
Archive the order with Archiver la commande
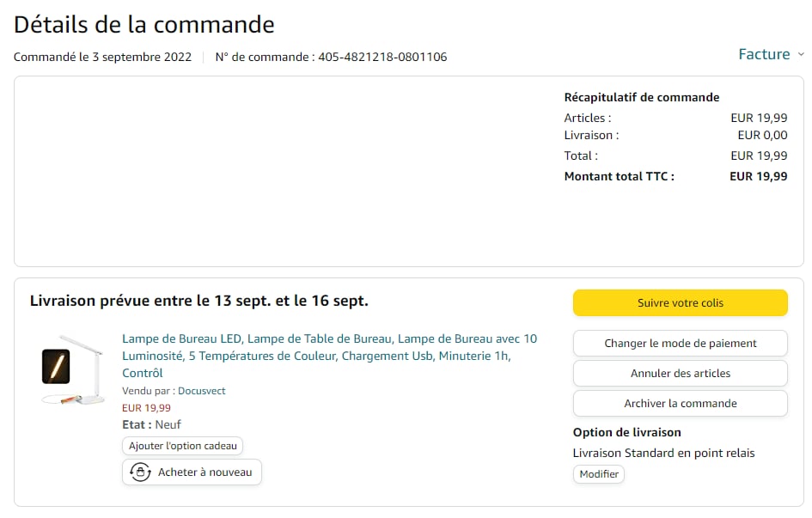click(680, 403)
